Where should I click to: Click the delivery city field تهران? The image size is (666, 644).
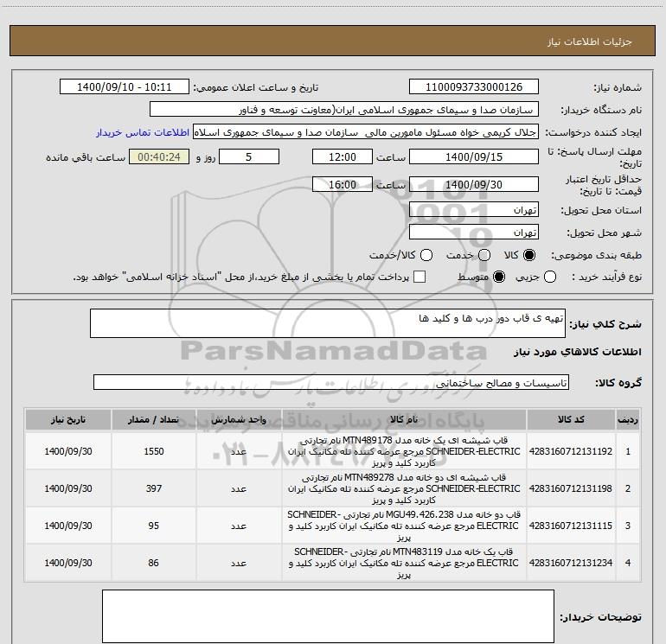click(x=474, y=233)
